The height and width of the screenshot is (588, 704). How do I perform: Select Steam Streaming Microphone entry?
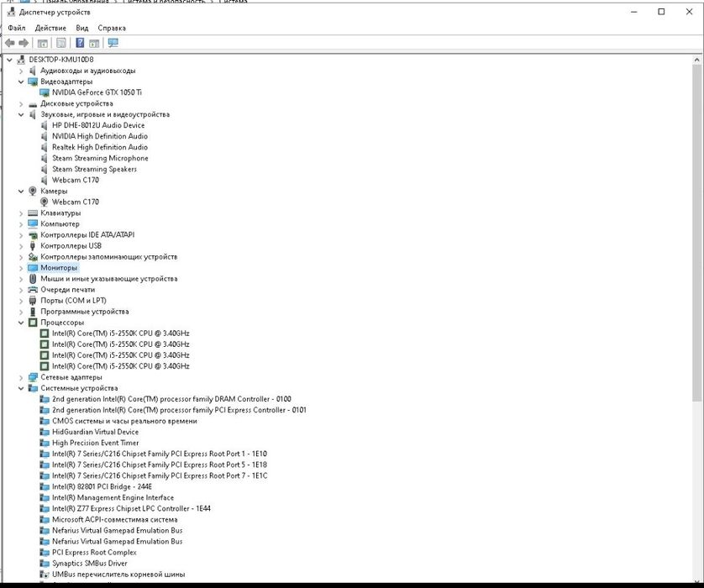(100, 159)
